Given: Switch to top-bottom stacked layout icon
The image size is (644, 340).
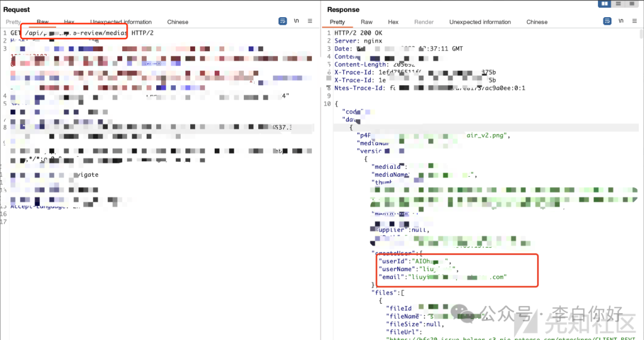Looking at the screenshot, I should pyautogui.click(x=618, y=4).
